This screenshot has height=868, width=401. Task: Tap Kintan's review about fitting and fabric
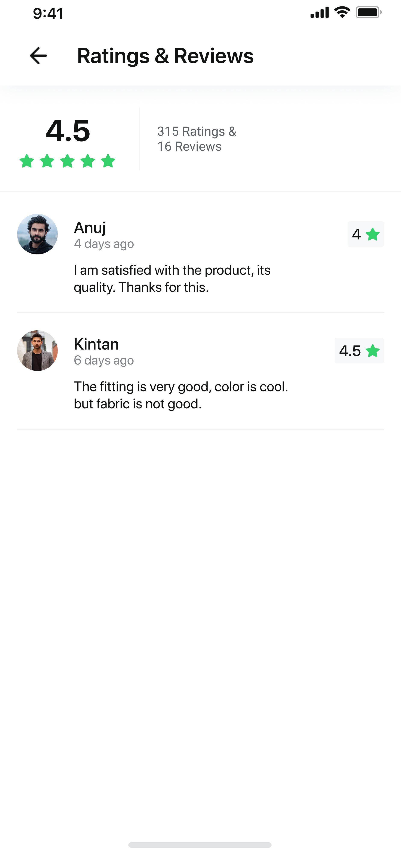[x=181, y=395]
